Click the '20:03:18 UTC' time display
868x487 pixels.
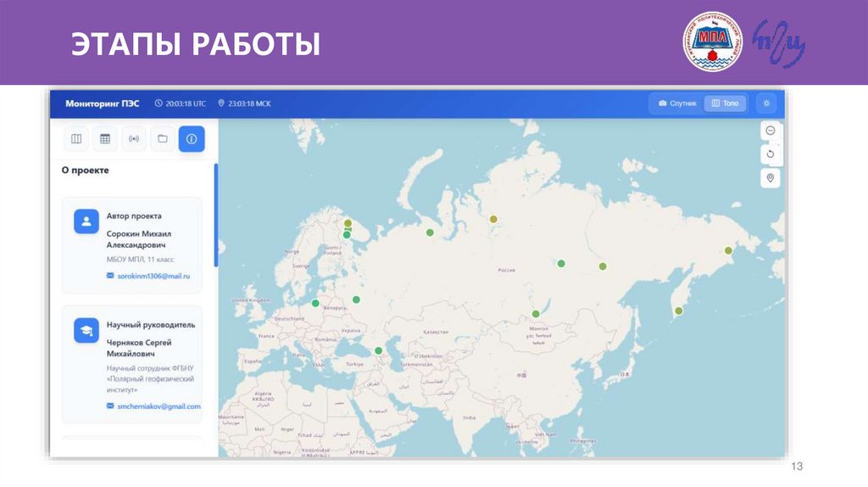186,104
